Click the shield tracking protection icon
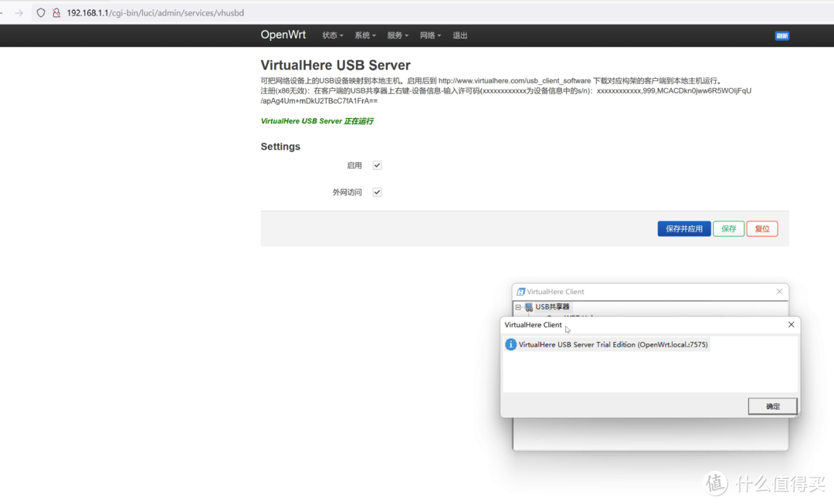This screenshot has width=834, height=504. (41, 13)
